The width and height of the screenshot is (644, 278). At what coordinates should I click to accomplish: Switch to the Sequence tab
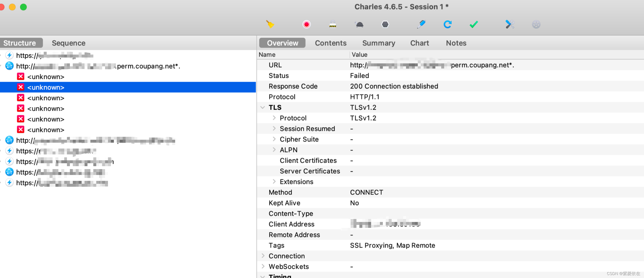68,43
